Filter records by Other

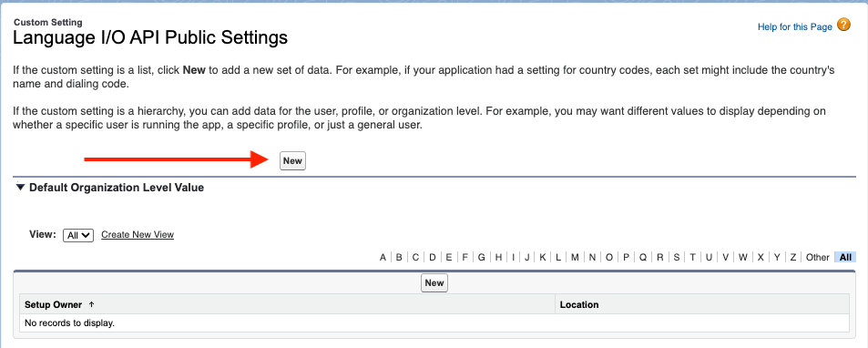[818, 257]
